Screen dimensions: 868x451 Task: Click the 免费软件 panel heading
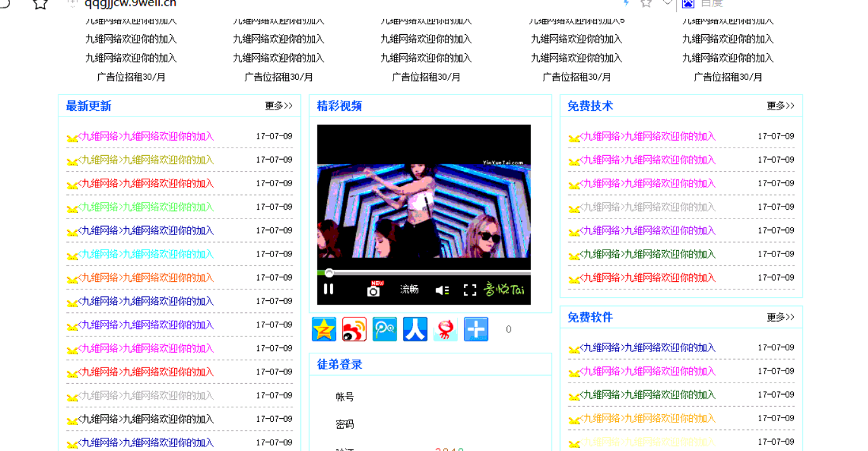[x=590, y=317]
